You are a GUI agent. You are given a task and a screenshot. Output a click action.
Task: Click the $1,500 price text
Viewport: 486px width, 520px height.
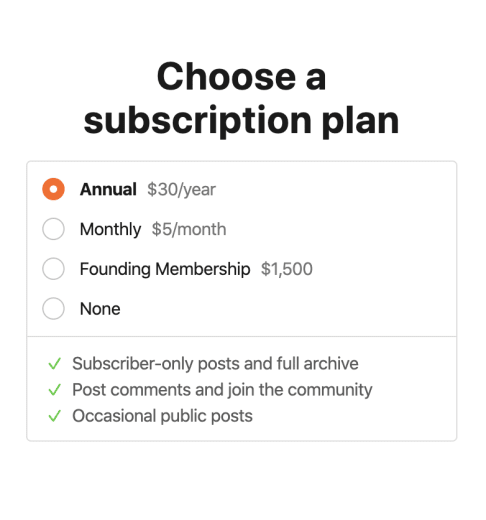pos(287,269)
